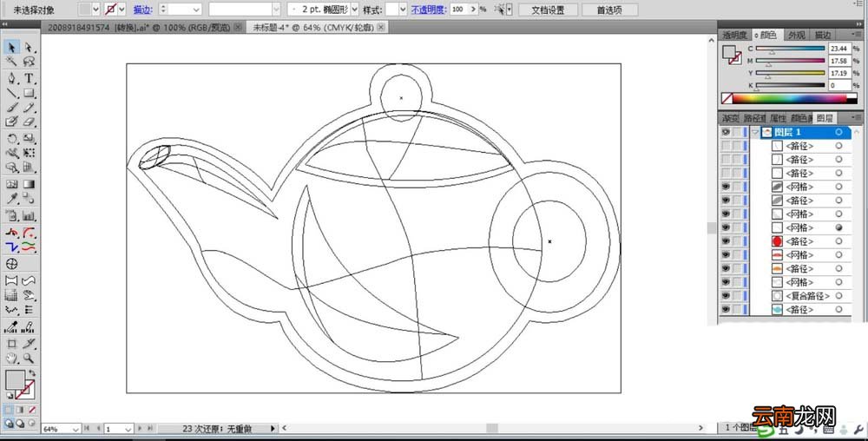The height and width of the screenshot is (441, 868).
Task: Select the Magic Wand tool
Action: 11,62
